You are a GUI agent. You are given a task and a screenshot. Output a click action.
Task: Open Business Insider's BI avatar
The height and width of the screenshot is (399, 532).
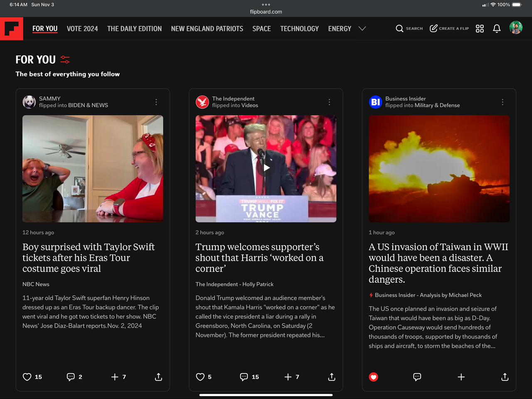[376, 102]
